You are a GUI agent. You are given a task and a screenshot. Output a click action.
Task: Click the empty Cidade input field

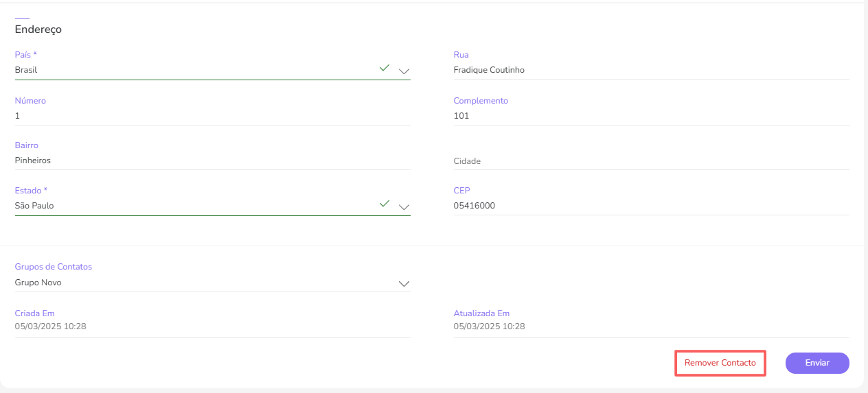click(x=650, y=161)
